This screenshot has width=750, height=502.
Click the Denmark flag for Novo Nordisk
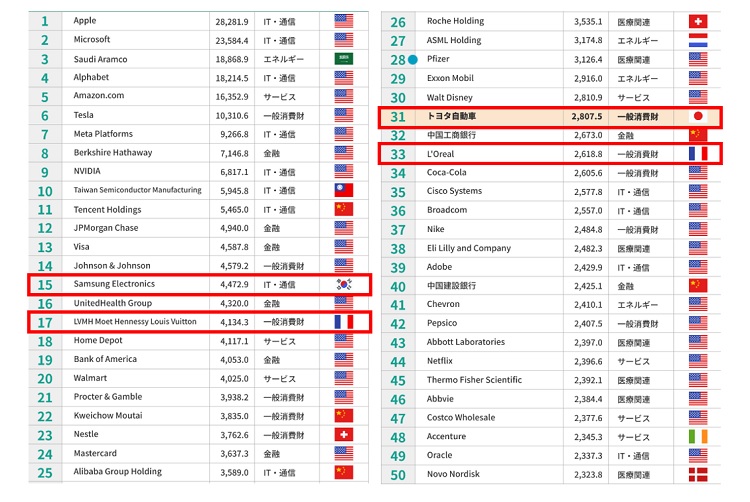coord(698,474)
